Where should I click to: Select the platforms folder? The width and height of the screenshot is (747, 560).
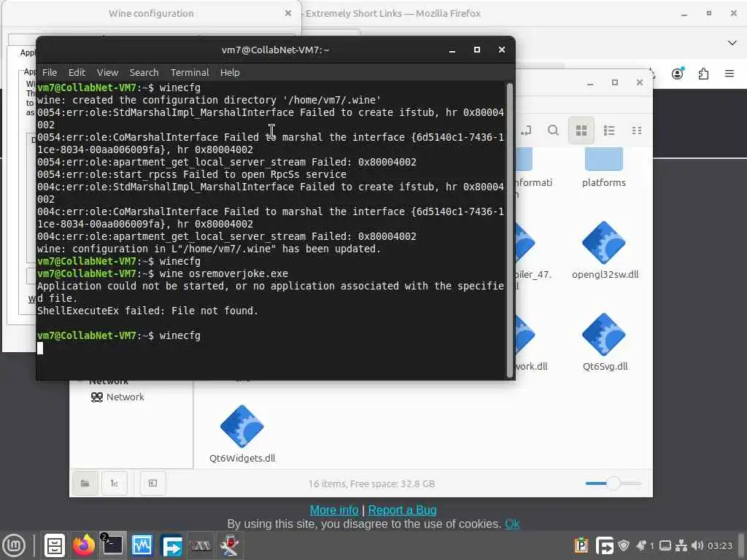point(603,168)
